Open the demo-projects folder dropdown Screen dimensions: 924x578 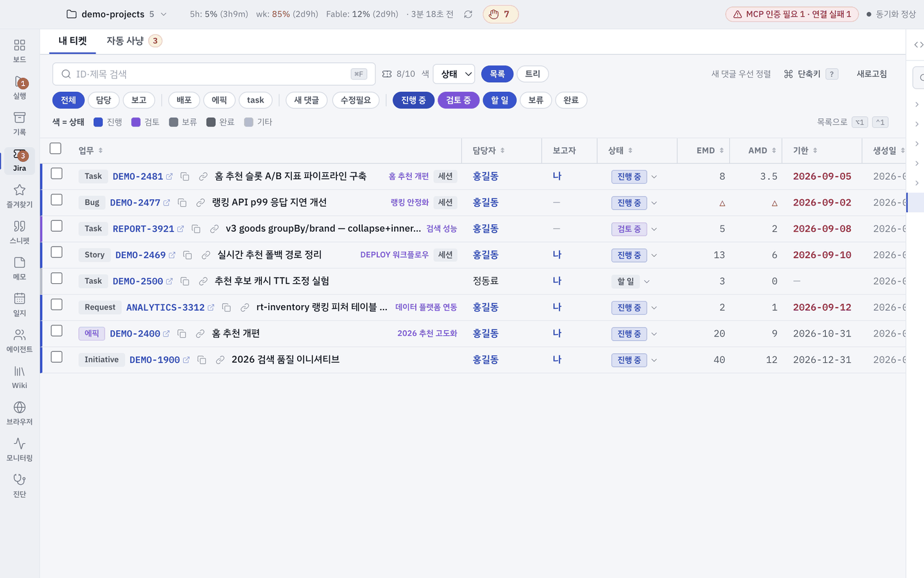coord(116,14)
